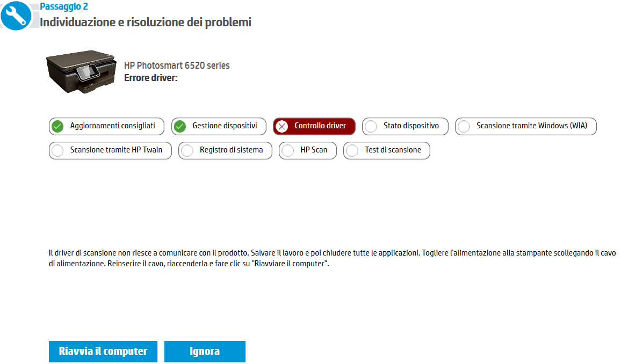621x364 pixels.
Task: Click the Riavvia il computer button
Action: pyautogui.click(x=103, y=351)
